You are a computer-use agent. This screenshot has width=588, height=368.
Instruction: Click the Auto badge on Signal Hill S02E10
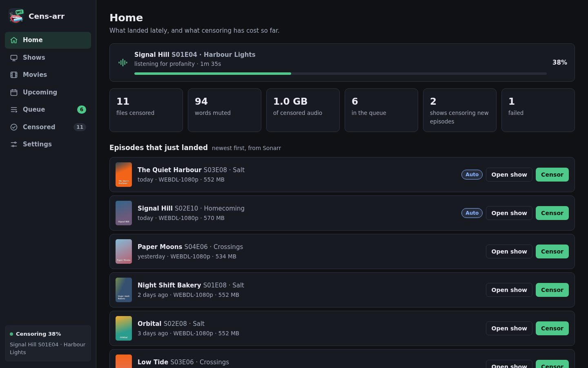pyautogui.click(x=472, y=213)
